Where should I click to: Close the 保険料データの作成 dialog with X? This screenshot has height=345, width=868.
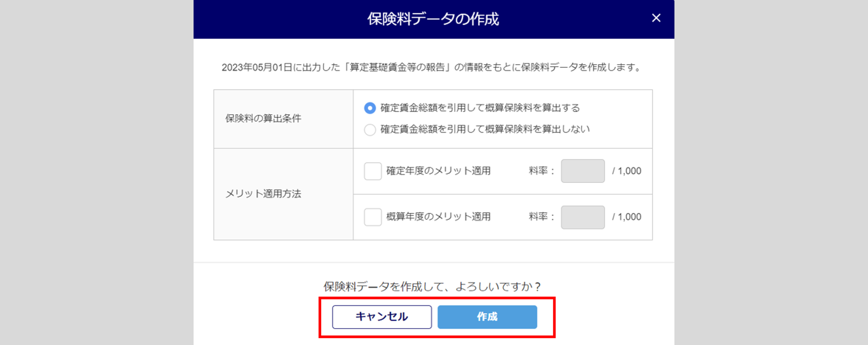point(656,18)
